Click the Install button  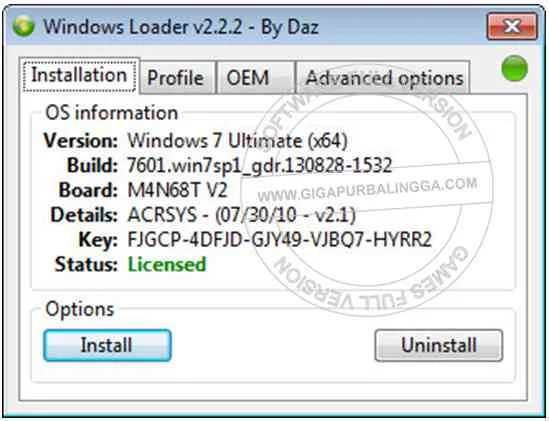(x=107, y=345)
